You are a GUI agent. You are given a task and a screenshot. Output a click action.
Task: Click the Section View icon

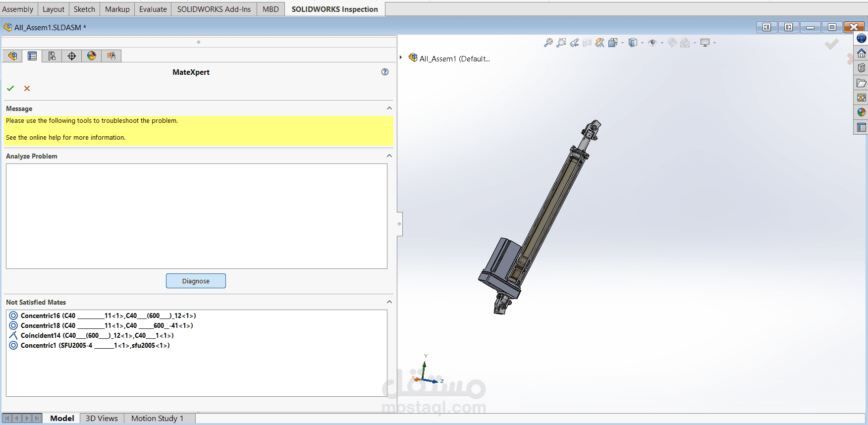(x=587, y=43)
